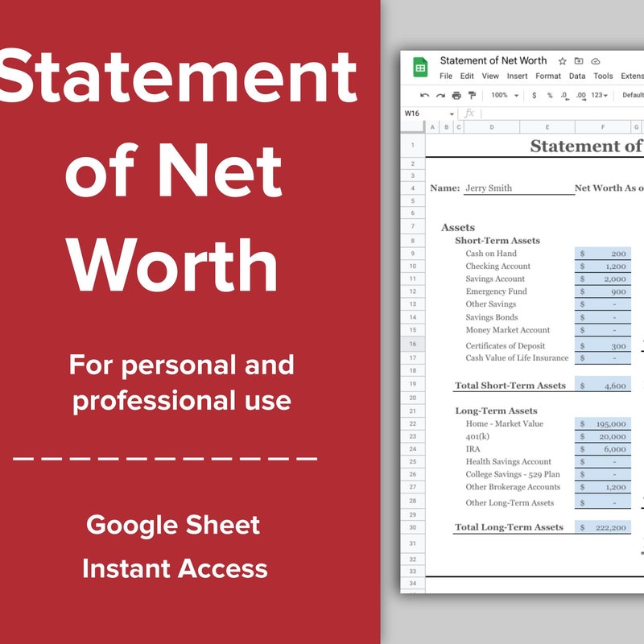Click College Savings - 529 Plan label

[513, 474]
